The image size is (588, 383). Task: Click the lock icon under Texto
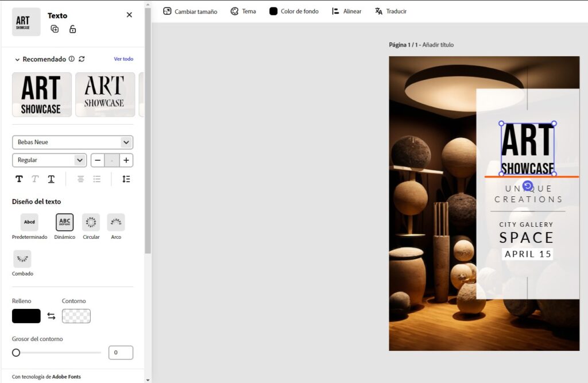72,29
